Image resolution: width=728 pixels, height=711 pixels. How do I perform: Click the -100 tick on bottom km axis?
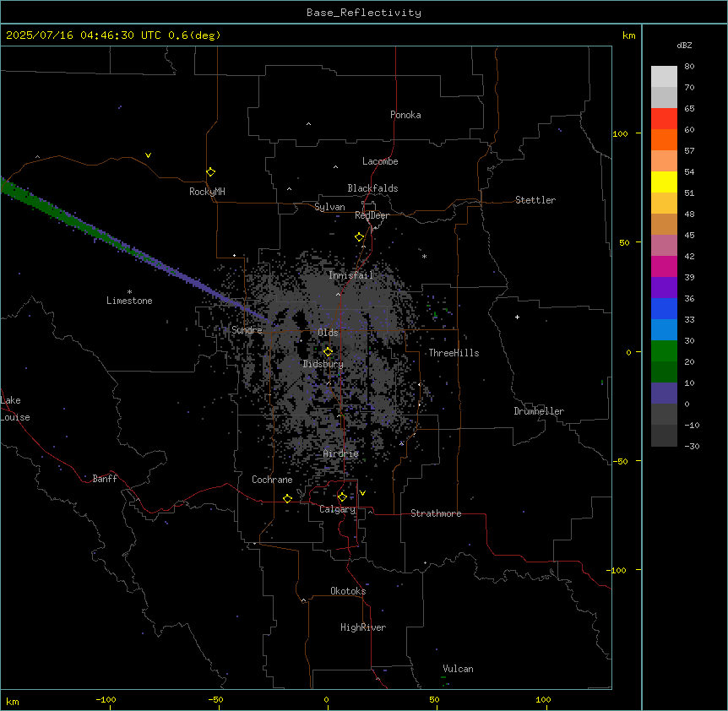click(x=106, y=699)
